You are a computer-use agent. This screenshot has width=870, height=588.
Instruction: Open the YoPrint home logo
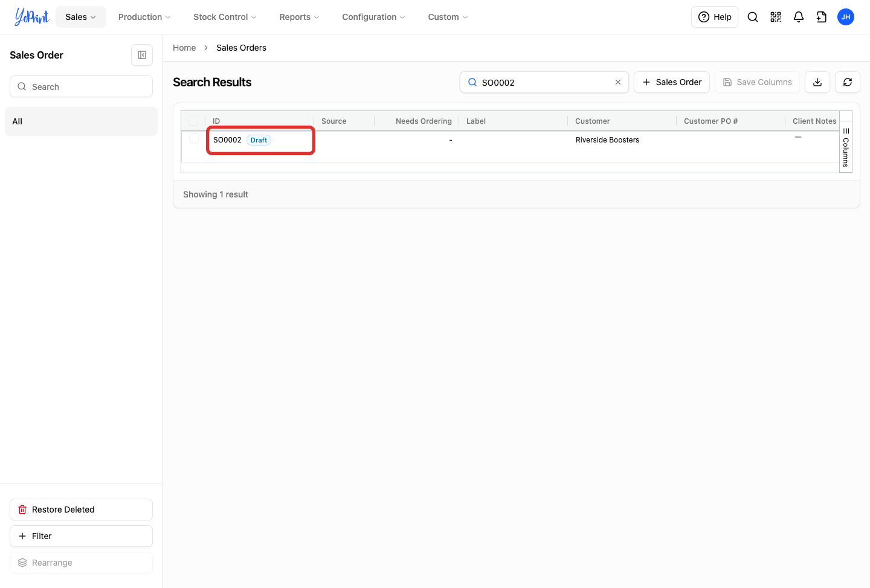(32, 17)
